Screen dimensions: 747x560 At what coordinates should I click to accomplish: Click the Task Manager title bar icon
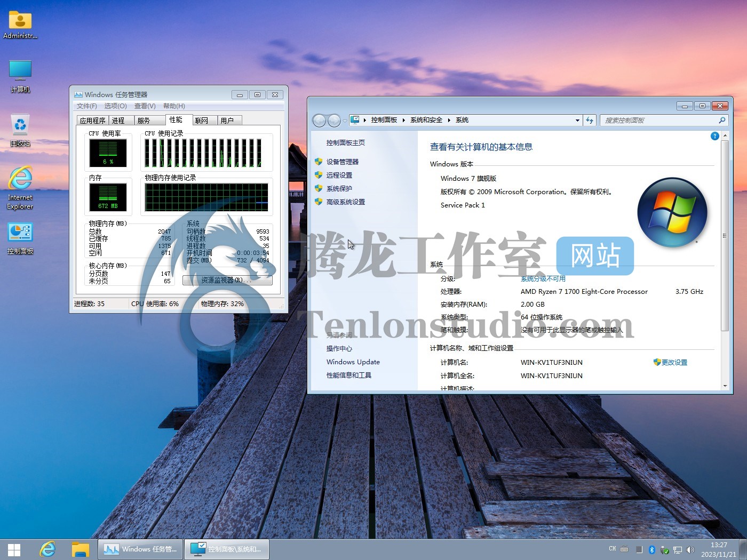click(78, 94)
